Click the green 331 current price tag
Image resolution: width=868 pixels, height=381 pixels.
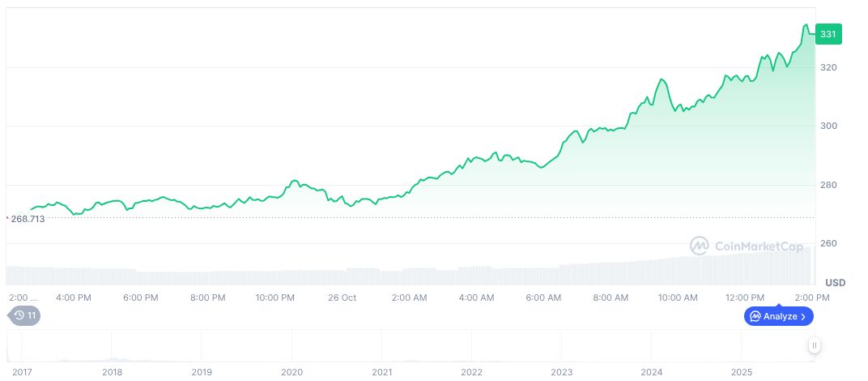click(828, 34)
